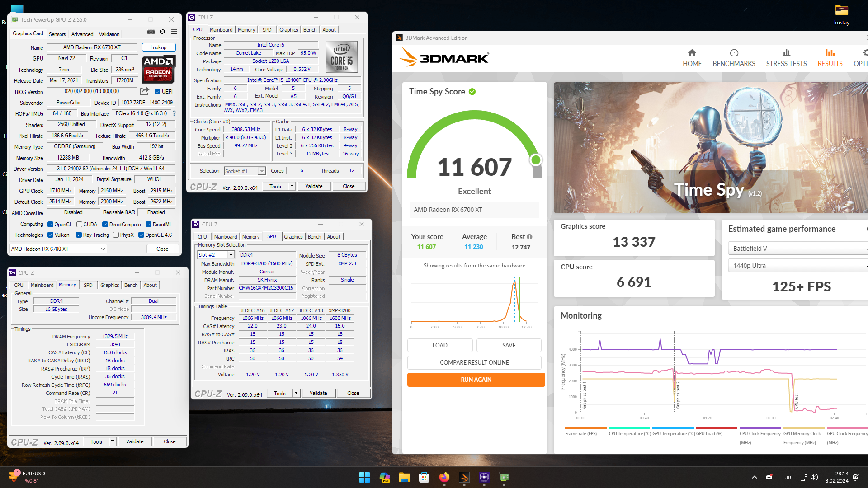Toggle OpenCL checkbox
This screenshot has width=868, height=488.
51,225
